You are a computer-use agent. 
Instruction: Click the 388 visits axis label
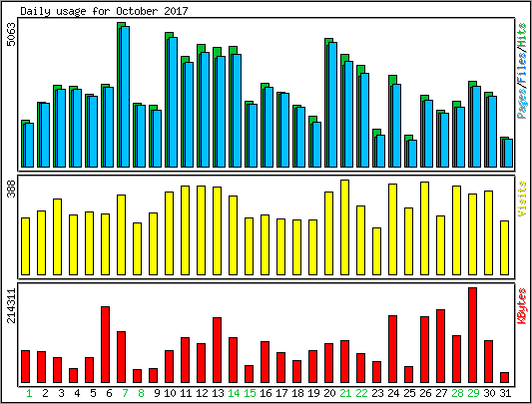12,189
